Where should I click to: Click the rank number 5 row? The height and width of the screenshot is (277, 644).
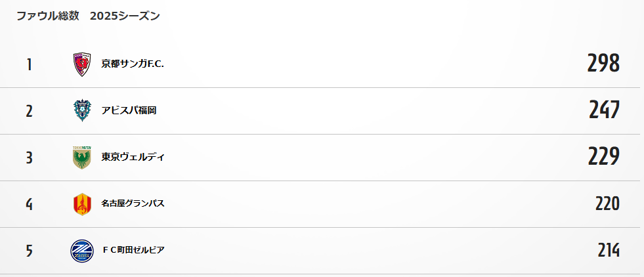[320, 251]
